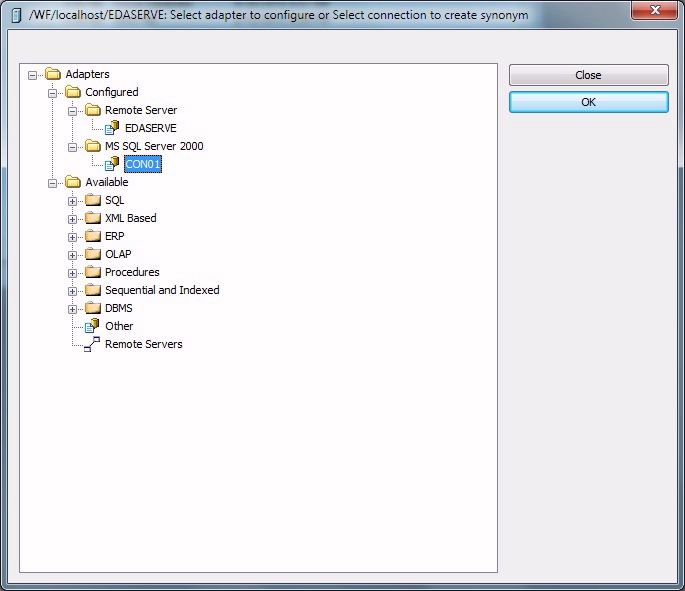The image size is (685, 591).
Task: Click the Available folder icon
Action: click(x=73, y=182)
